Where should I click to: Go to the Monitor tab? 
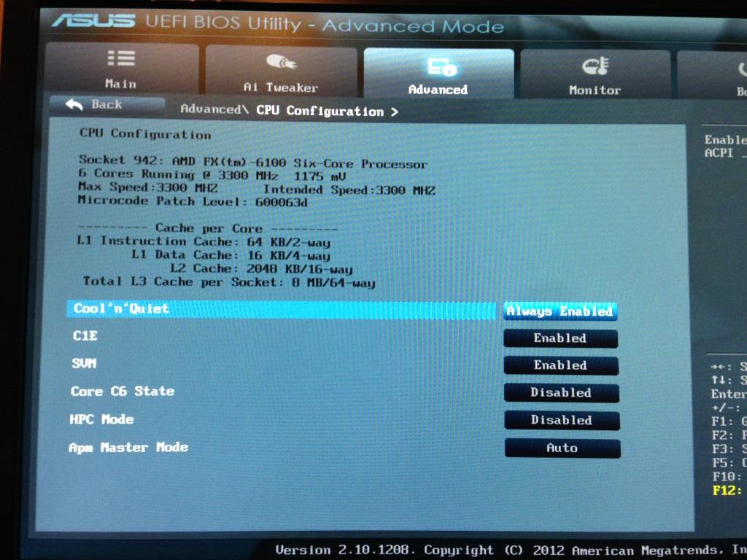click(595, 74)
